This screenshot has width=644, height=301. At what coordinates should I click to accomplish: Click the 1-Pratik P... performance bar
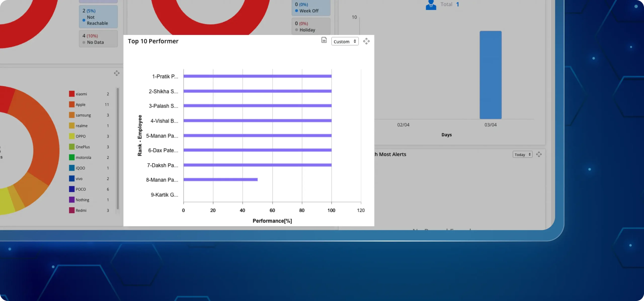pyautogui.click(x=257, y=76)
